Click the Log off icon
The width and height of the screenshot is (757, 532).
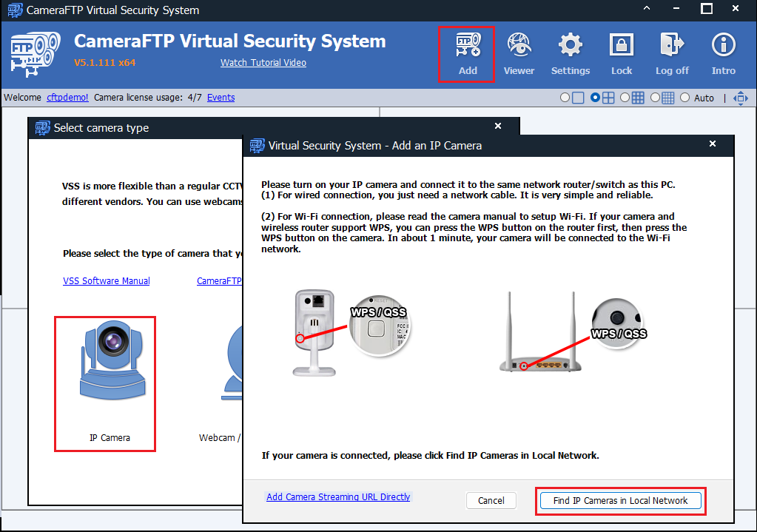672,53
